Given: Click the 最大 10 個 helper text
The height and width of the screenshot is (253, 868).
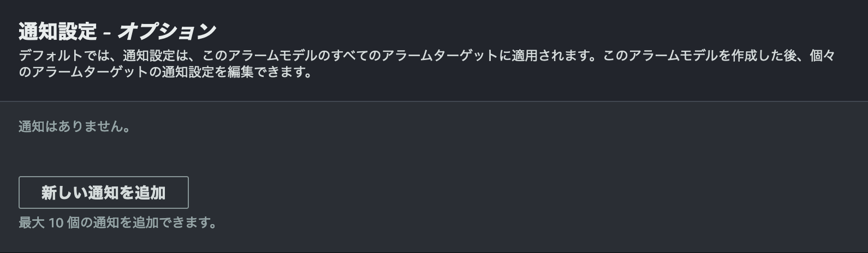Looking at the screenshot, I should (117, 223).
